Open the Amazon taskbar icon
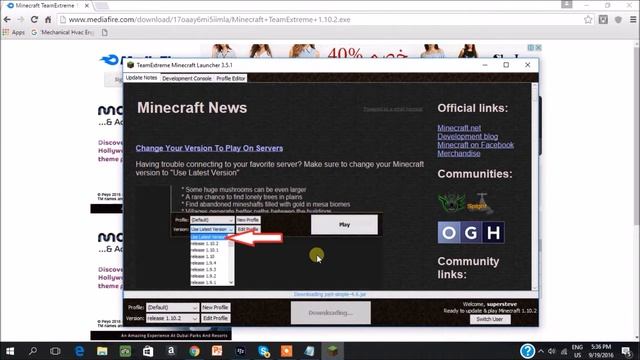640x360 pixels. (x=171, y=351)
